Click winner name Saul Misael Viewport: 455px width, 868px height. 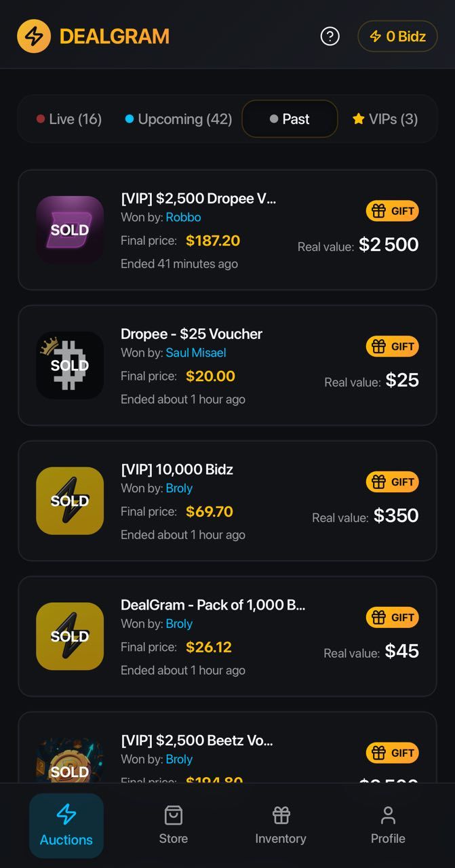196,353
